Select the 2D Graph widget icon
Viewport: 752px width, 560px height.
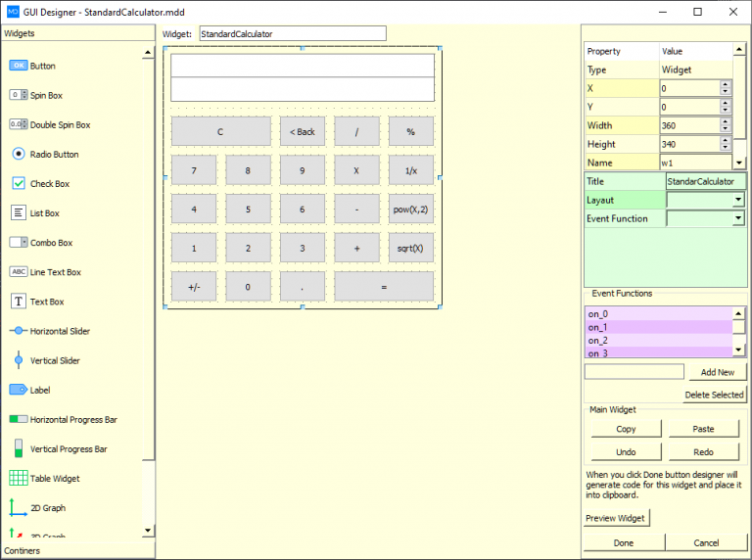point(19,507)
